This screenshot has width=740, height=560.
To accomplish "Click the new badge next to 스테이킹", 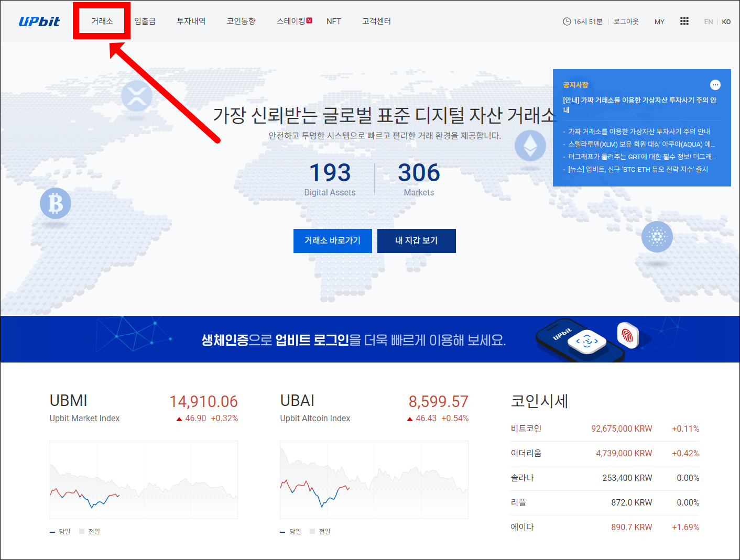I will point(309,20).
